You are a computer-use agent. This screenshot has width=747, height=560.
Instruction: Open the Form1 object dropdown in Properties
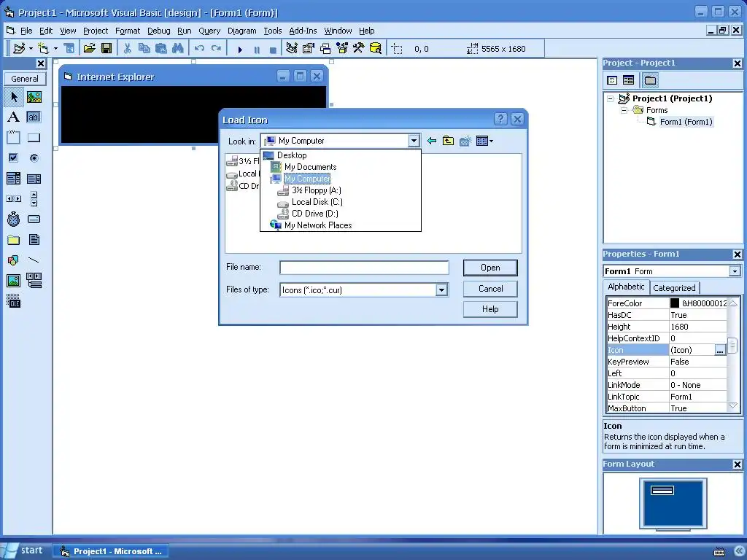pyautogui.click(x=735, y=271)
